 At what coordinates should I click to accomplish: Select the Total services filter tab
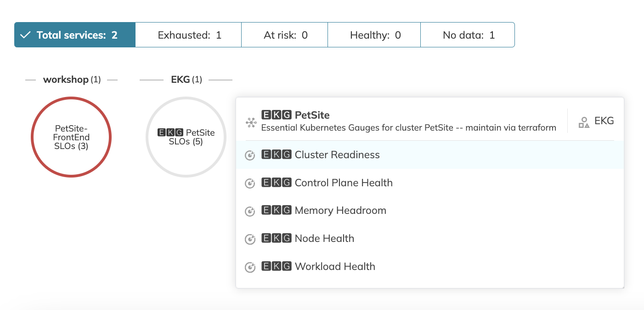(x=75, y=35)
